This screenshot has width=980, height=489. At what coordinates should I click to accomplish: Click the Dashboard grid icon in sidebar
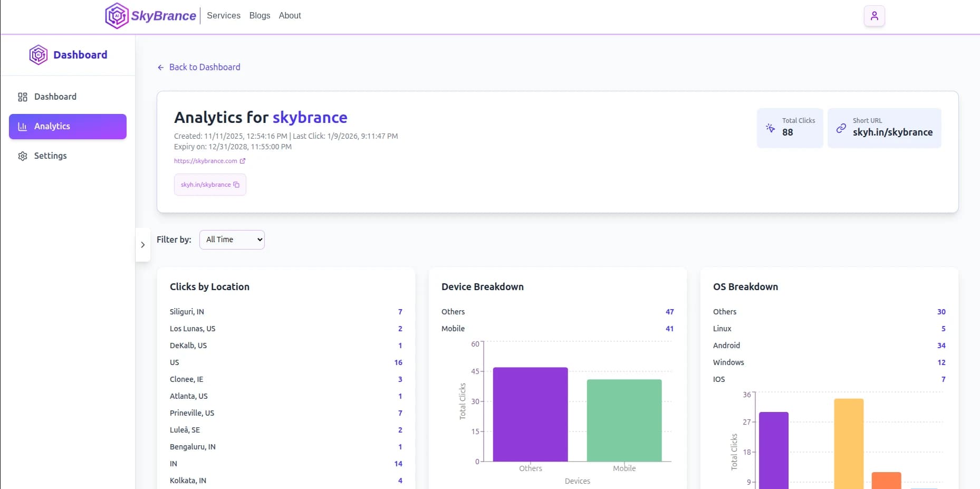[23, 97]
